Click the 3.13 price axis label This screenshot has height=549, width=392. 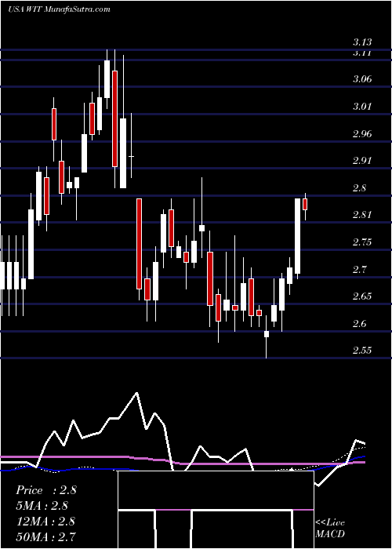(362, 42)
